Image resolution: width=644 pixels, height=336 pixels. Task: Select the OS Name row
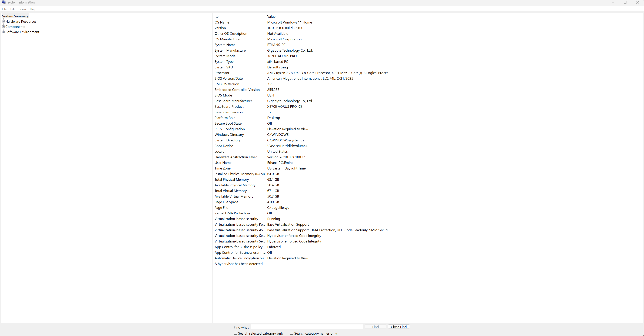(x=302, y=22)
